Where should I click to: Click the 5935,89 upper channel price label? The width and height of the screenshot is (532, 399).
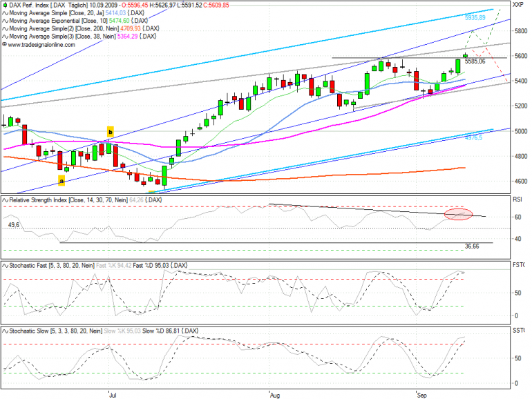475,18
